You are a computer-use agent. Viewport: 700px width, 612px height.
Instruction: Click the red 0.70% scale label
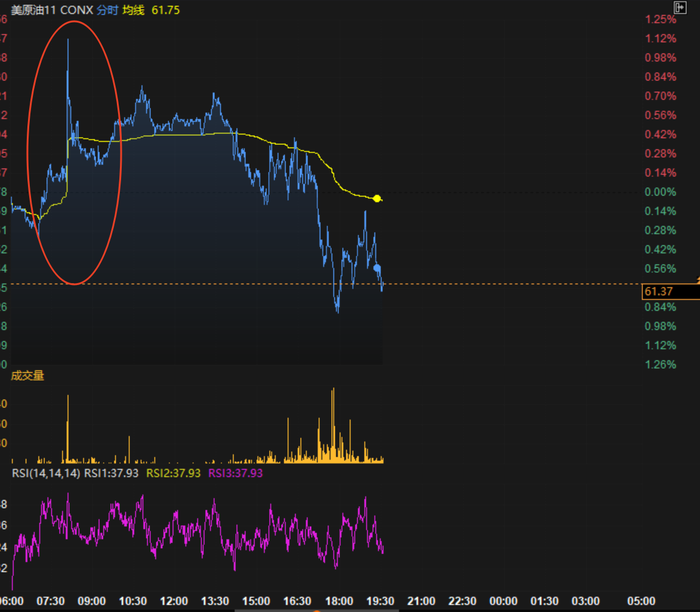coord(660,96)
